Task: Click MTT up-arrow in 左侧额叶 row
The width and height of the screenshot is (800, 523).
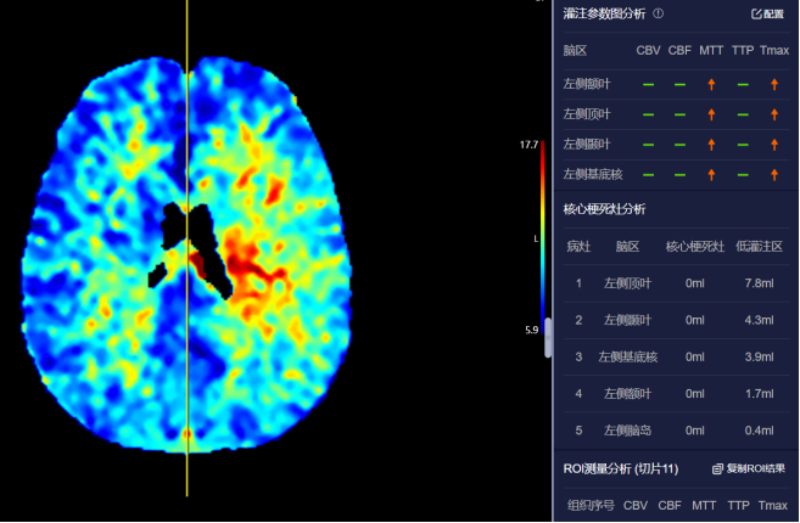Action: [x=711, y=85]
